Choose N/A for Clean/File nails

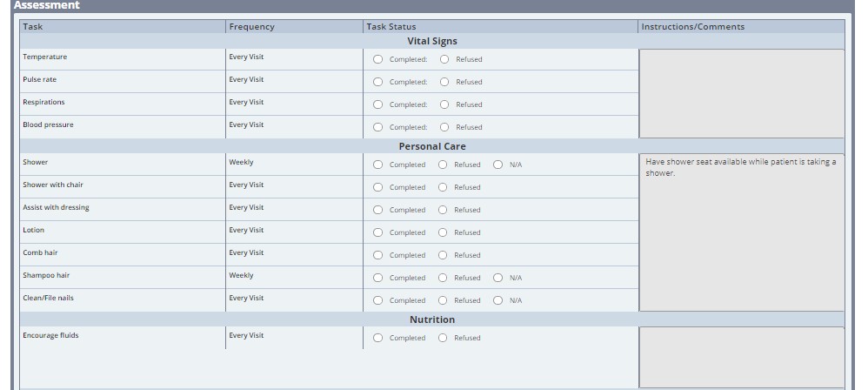pos(497,300)
